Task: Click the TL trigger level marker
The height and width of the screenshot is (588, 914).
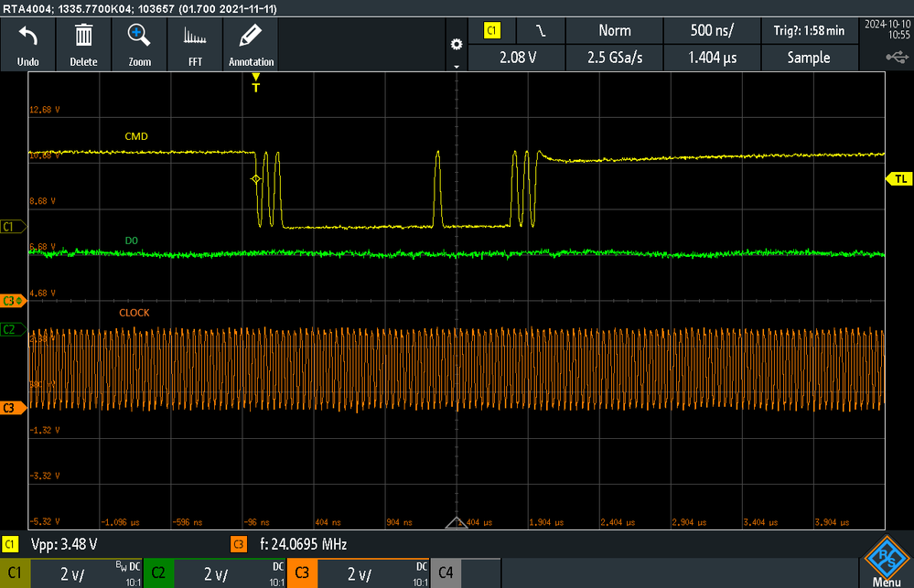Action: click(x=898, y=179)
